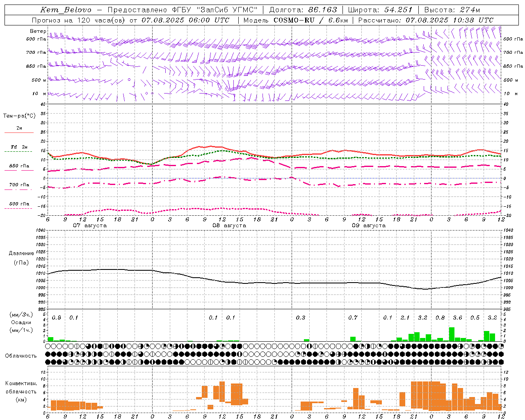The width and height of the screenshot is (525, 420).
Task: Select the Рассчитано: 07.08.2025 10:38 UTC text
Action: click(426, 20)
